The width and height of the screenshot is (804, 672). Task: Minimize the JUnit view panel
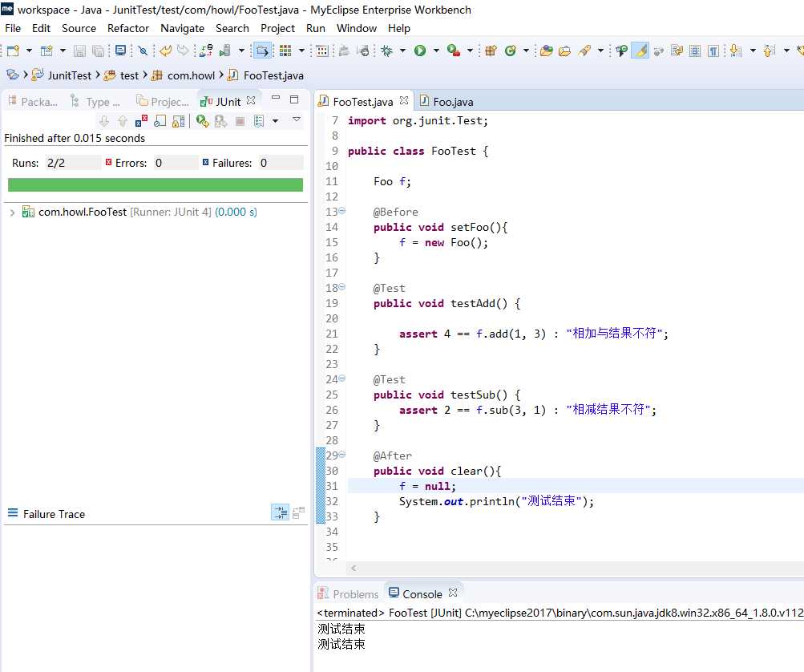pyautogui.click(x=276, y=98)
